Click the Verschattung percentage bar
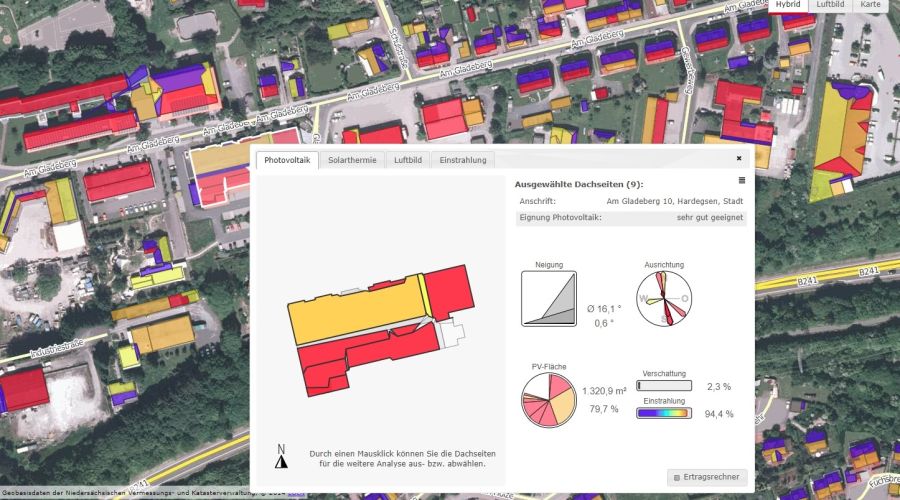The height and width of the screenshot is (500, 900). click(664, 386)
